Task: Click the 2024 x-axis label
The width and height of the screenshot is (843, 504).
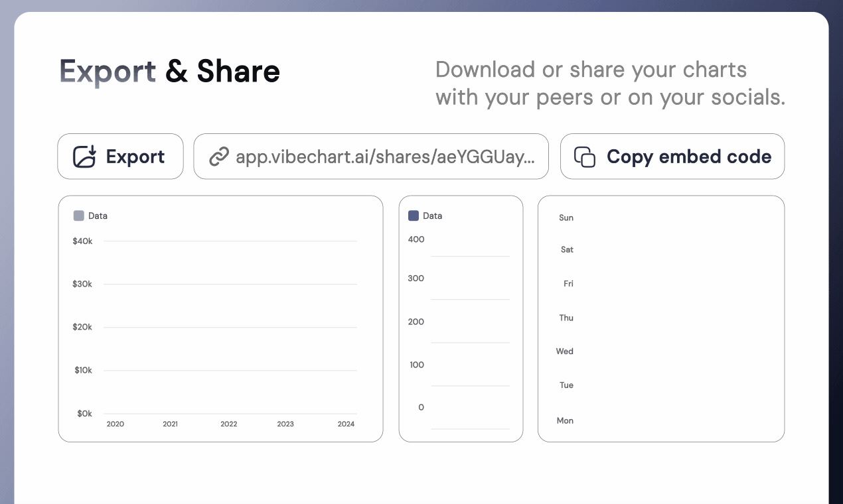Action: click(x=346, y=424)
